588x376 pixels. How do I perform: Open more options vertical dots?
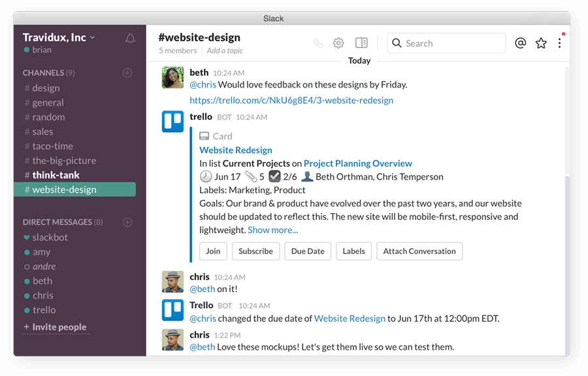[x=559, y=43]
